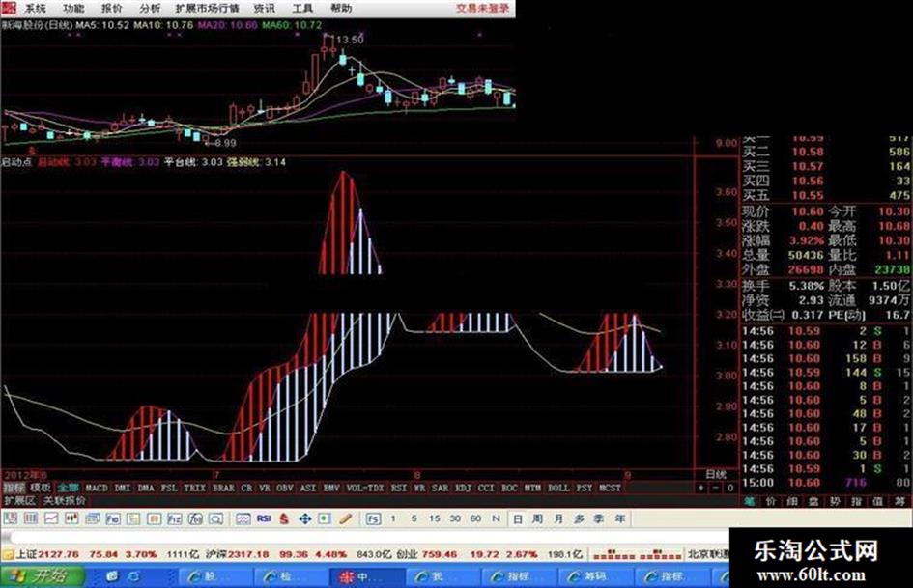Click the plus zoom button beside indicator tabs
The image size is (913, 588).
click(701, 488)
